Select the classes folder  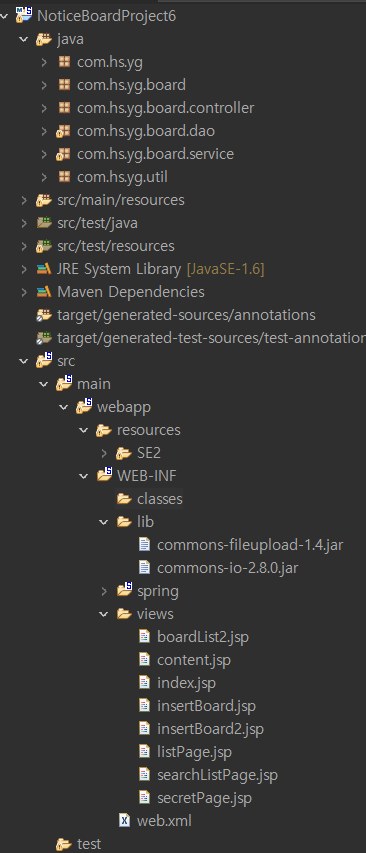click(159, 499)
